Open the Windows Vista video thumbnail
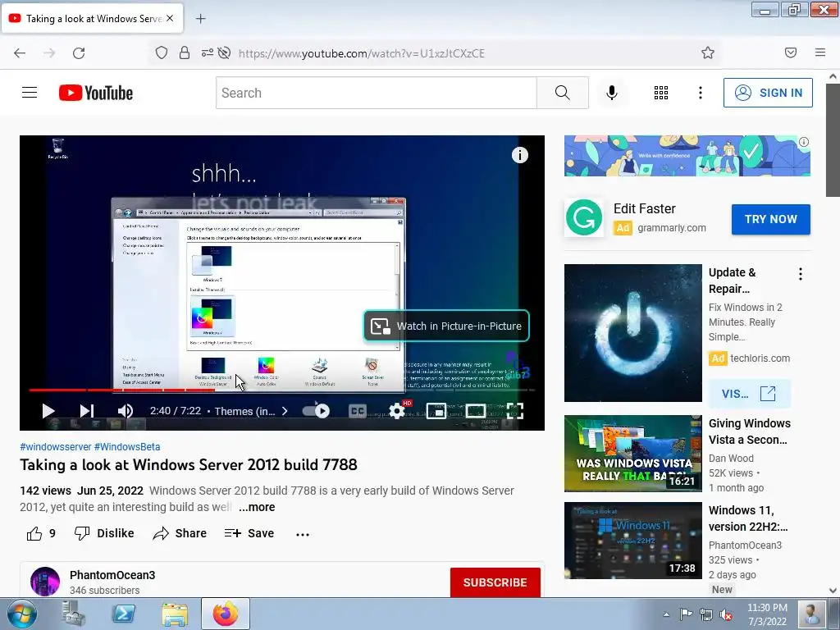 pos(632,453)
